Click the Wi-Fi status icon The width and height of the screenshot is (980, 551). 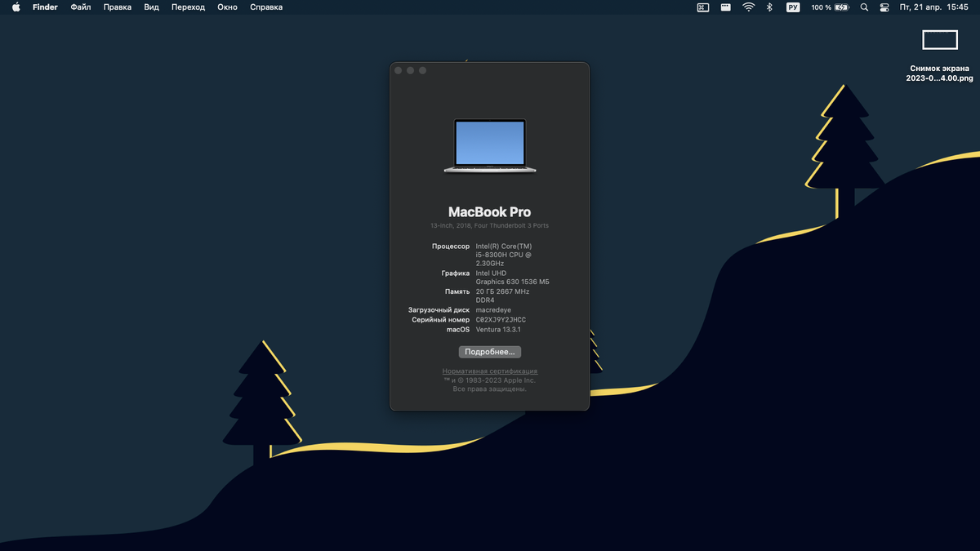(748, 7)
